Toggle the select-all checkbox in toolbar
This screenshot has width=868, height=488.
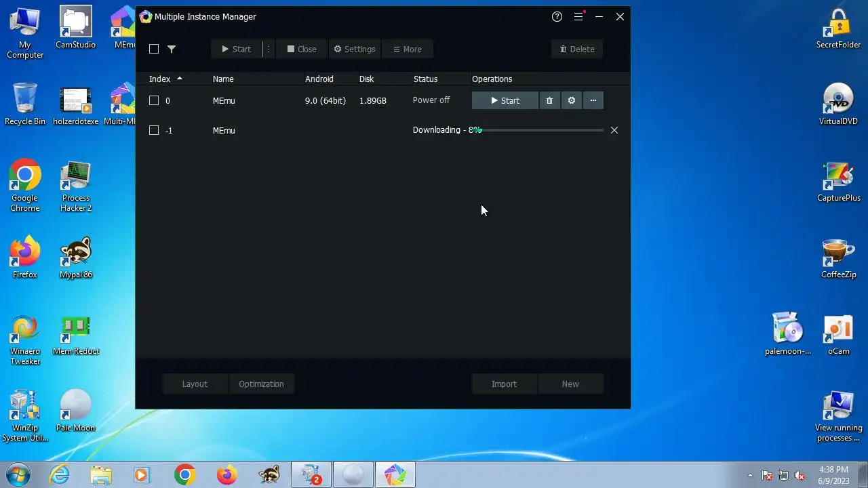click(x=154, y=49)
